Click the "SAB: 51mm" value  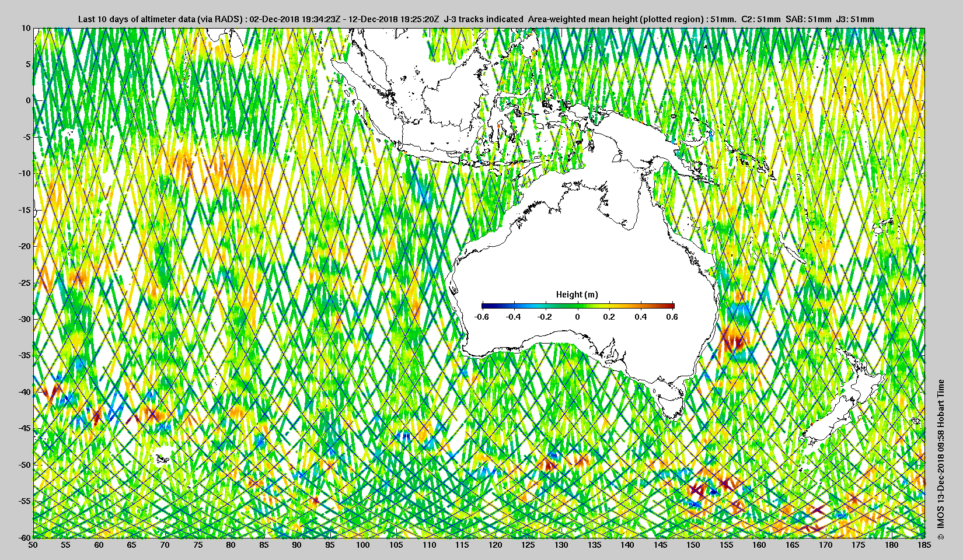pos(808,19)
